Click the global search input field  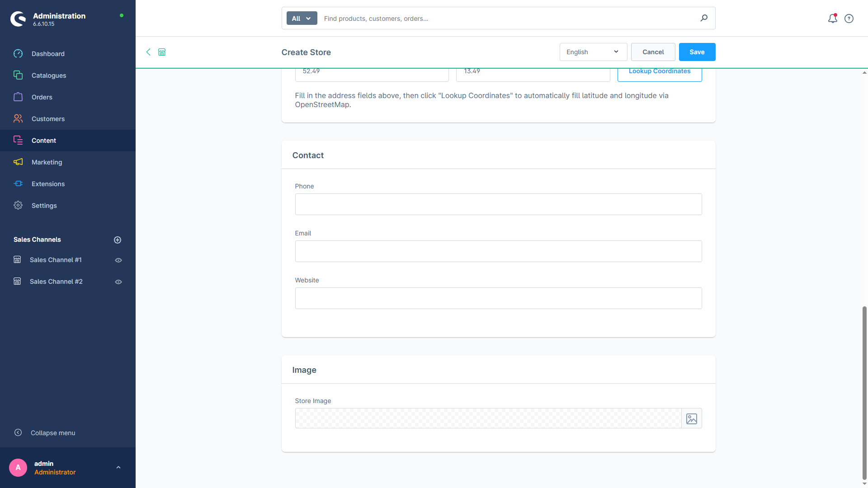[509, 19]
